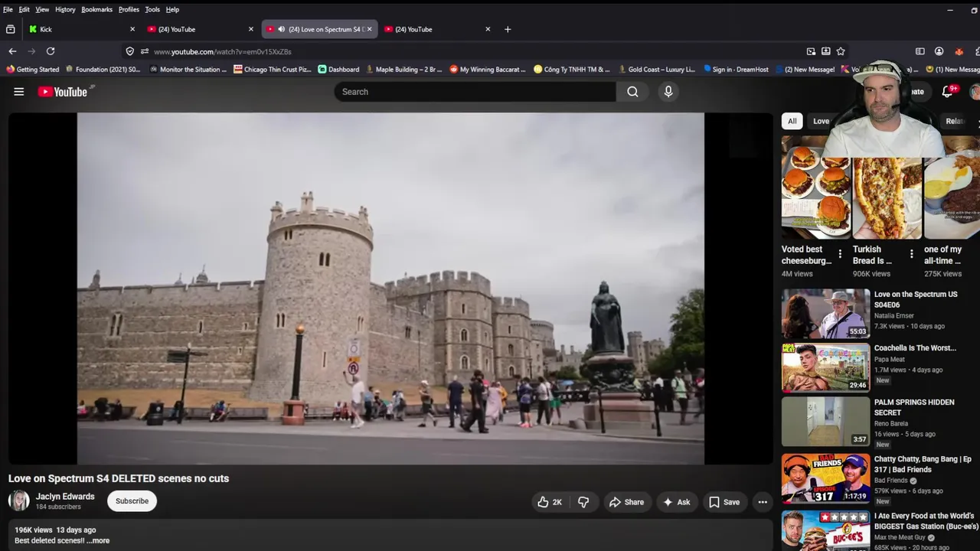Open Dashboard bookmark
The width and height of the screenshot is (980, 551).
[x=338, y=69]
